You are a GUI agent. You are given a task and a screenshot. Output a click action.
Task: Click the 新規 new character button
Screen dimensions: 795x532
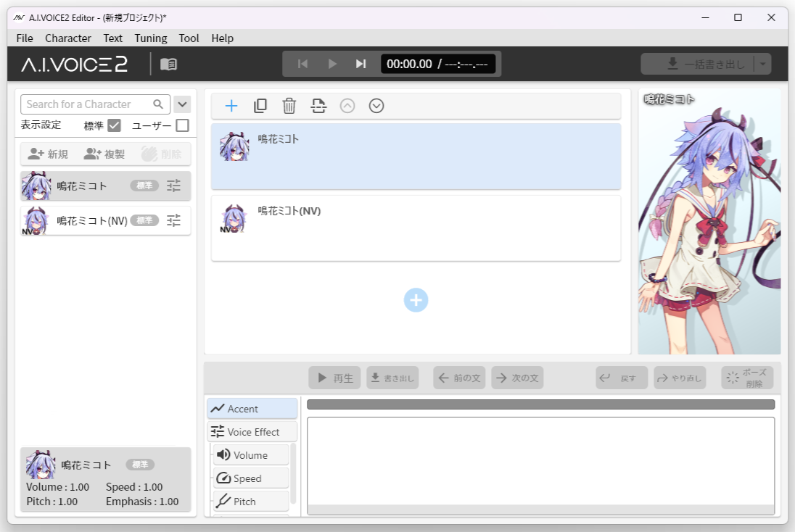tap(48, 154)
